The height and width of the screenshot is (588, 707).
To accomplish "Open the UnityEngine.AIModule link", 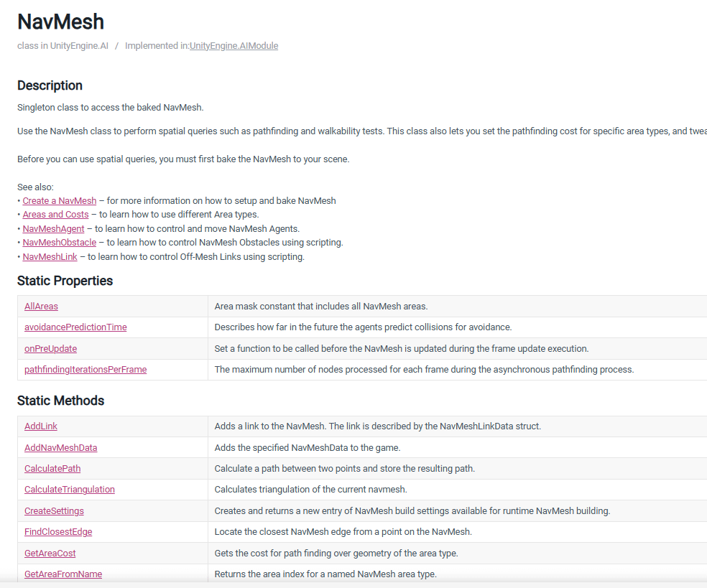I will [234, 46].
